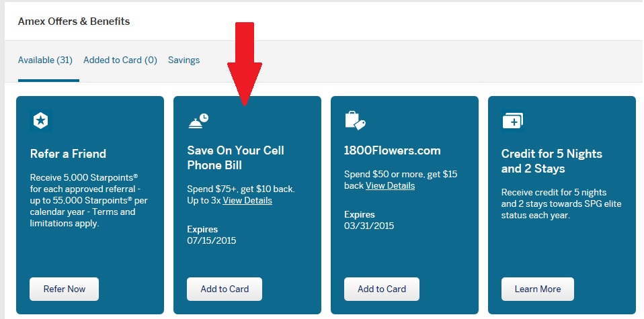The width and height of the screenshot is (644, 319).
Task: Click the 07/15/2015 expiration date
Action: [x=211, y=240]
